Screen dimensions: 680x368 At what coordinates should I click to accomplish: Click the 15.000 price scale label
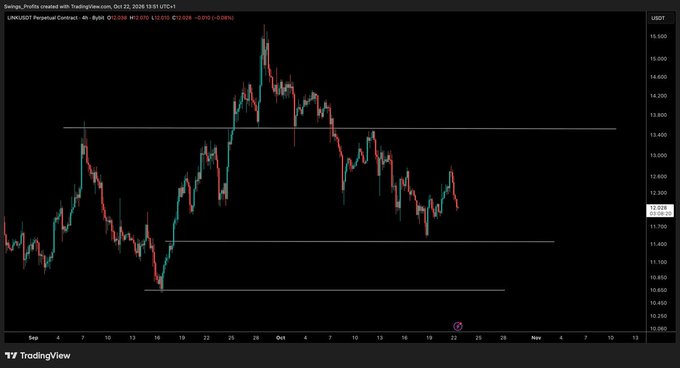658,59
